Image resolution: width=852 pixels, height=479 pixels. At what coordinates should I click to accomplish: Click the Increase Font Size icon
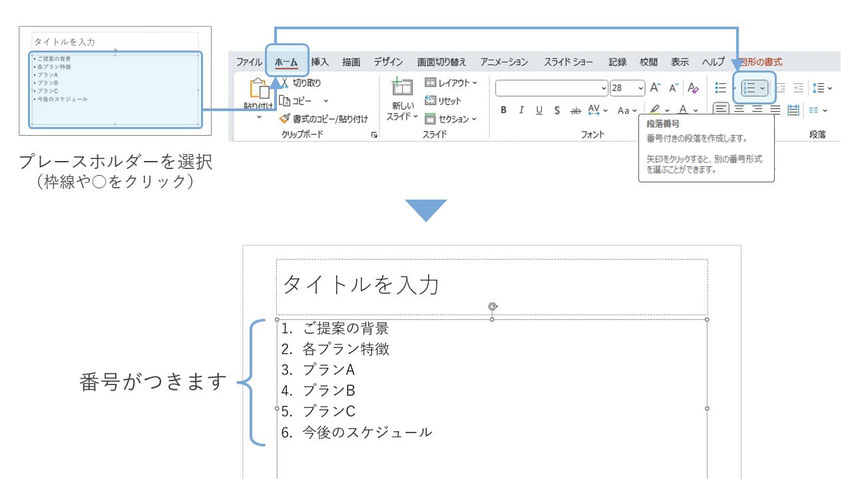655,87
